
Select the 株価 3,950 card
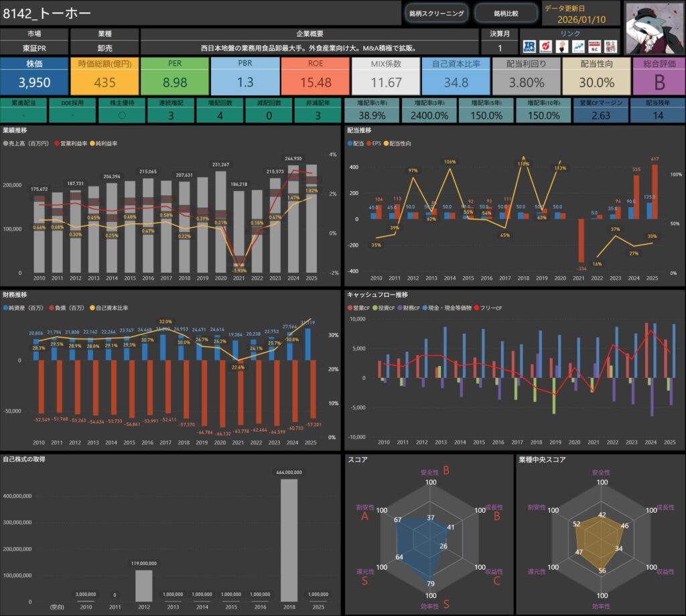click(34, 76)
